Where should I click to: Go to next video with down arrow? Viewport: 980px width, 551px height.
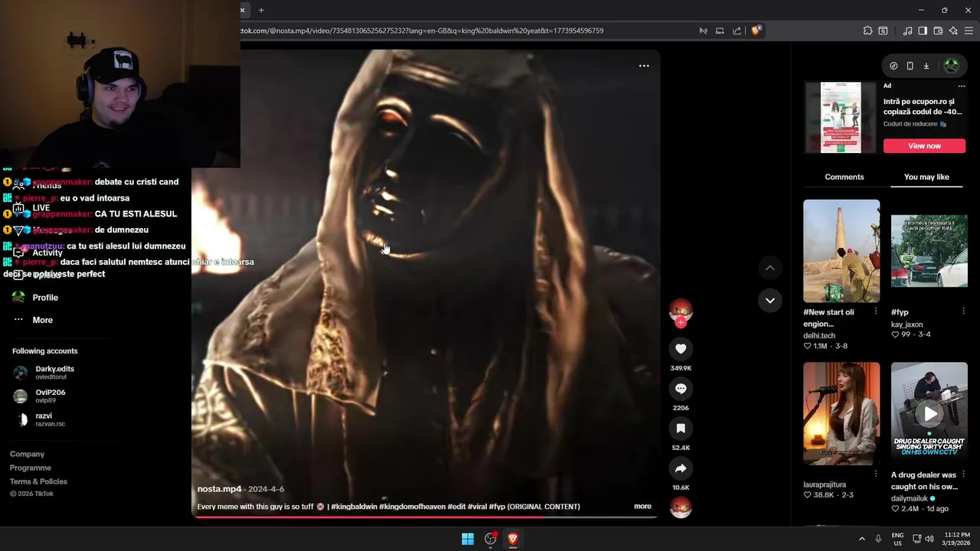pyautogui.click(x=770, y=300)
